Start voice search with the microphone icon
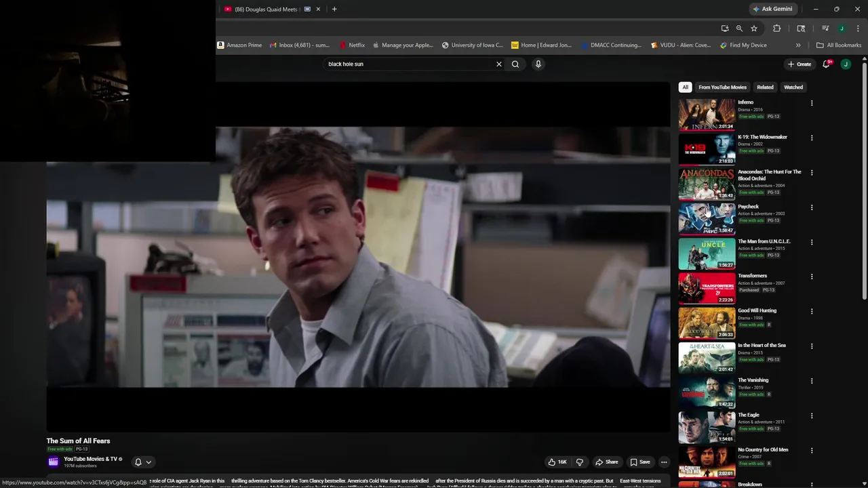868x488 pixels. pyautogui.click(x=538, y=64)
